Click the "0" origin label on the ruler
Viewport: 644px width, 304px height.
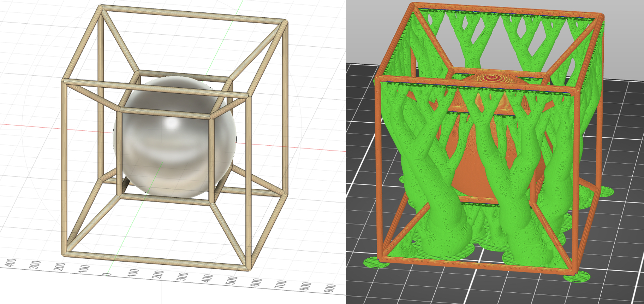(x=107, y=274)
